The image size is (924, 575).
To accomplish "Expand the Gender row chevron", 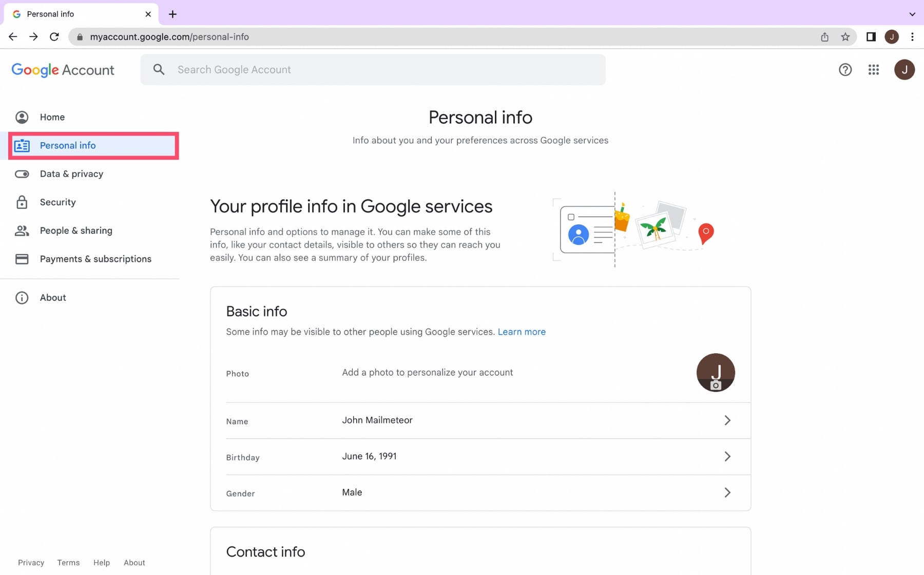I will tap(727, 492).
